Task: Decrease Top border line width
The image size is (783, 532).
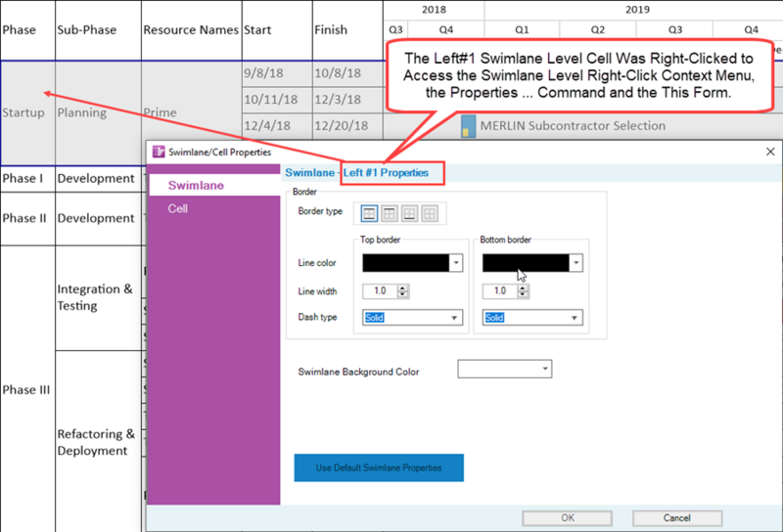Action: (x=403, y=294)
